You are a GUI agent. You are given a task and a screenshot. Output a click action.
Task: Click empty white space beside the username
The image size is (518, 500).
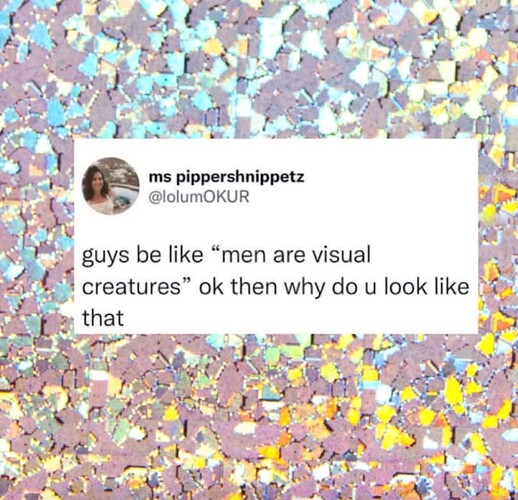pos(383,187)
